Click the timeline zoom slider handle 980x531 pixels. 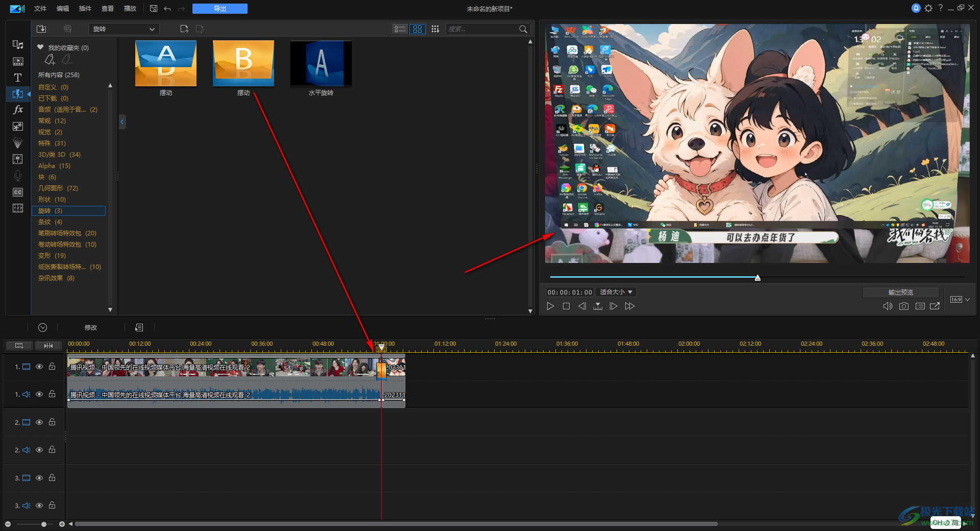pyautogui.click(x=44, y=524)
